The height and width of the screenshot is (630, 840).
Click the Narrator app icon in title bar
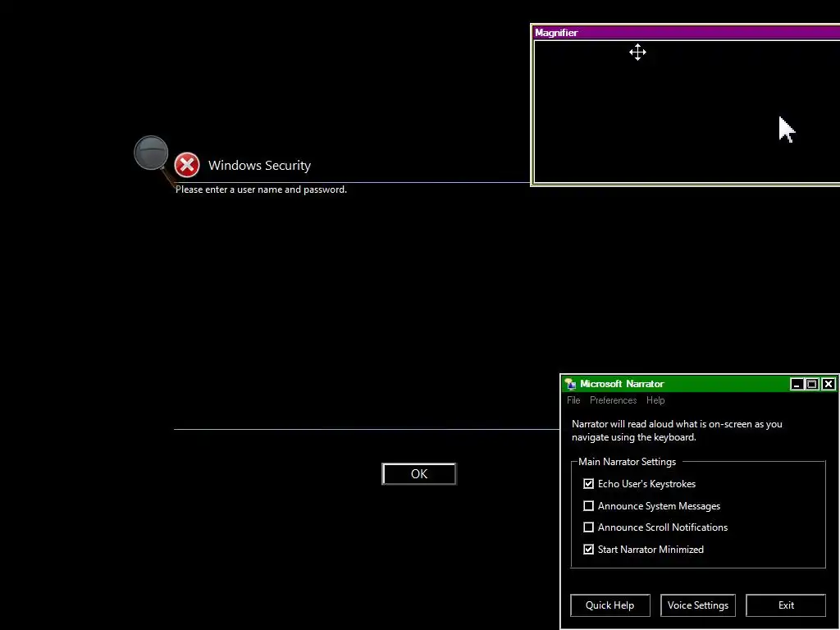pos(571,384)
